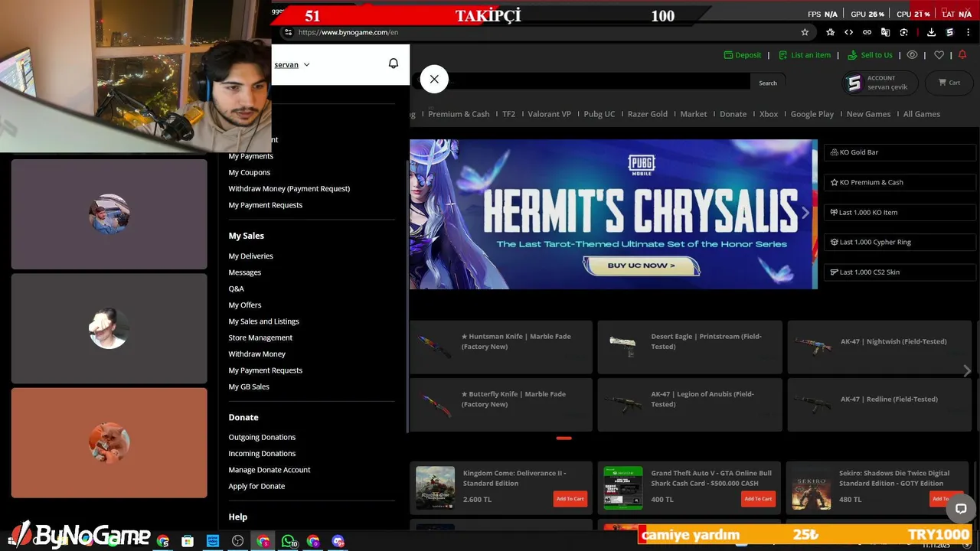Click the side menu vertical scrollbar
The image size is (980, 551).
tap(407, 295)
